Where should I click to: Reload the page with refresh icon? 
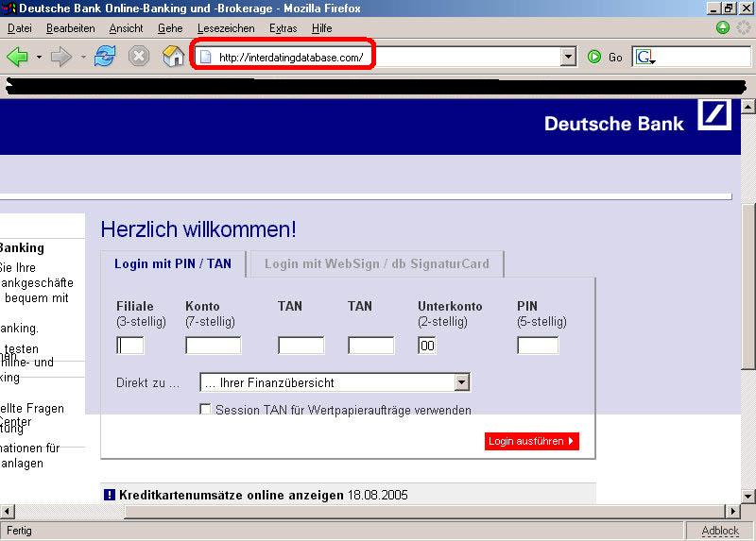(x=105, y=56)
